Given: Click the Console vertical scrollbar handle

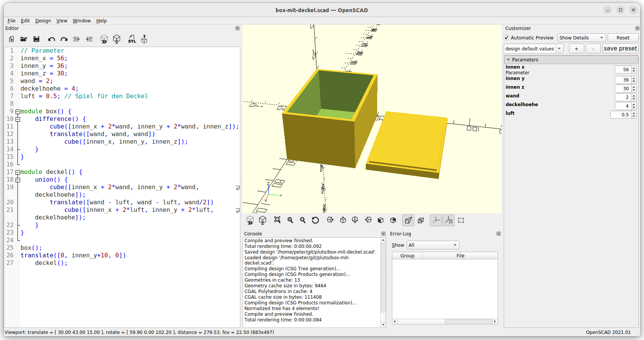Looking at the screenshot, I should click(x=383, y=277).
